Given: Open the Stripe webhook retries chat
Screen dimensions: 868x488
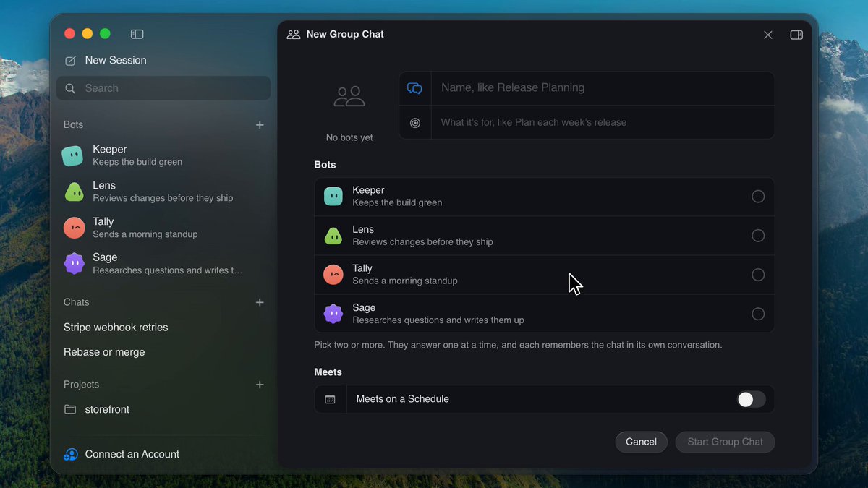Looking at the screenshot, I should click(116, 328).
